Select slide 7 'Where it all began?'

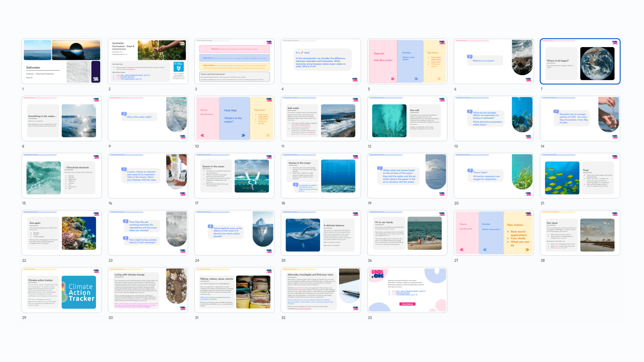coord(580,61)
